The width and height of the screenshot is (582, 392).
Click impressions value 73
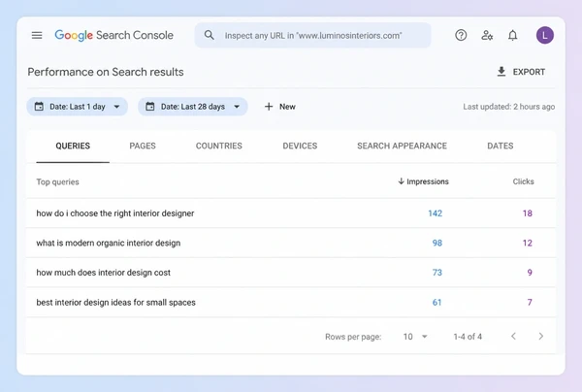(437, 273)
